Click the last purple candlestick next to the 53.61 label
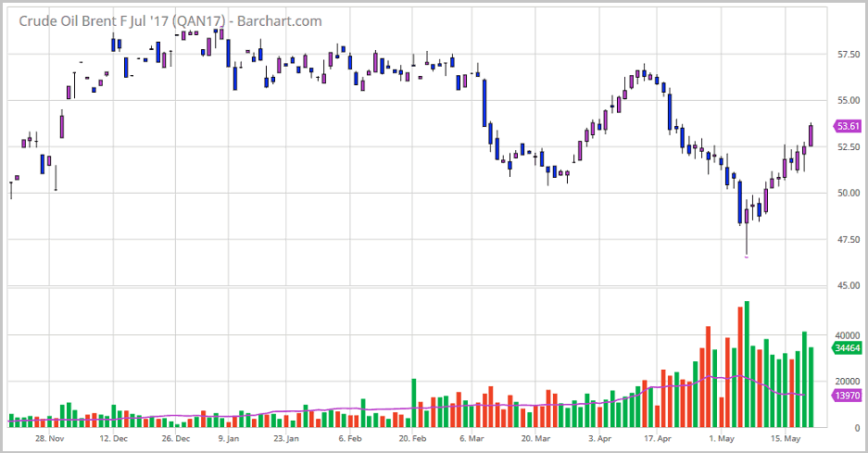Screen dimensions: 868x453 (x=811, y=135)
